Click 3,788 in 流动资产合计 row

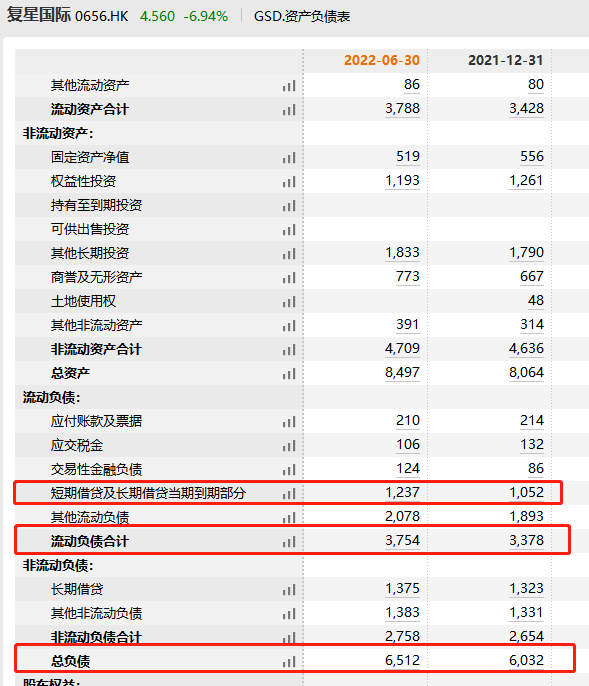pos(402,108)
